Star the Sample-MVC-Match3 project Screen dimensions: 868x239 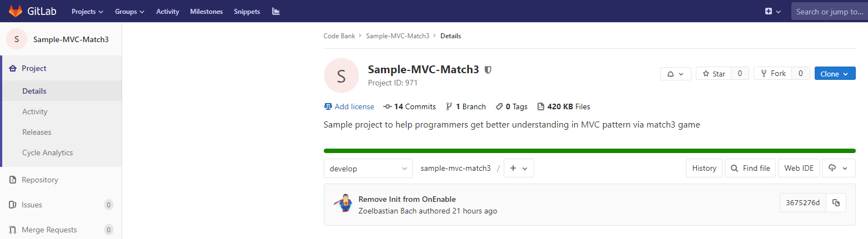click(714, 74)
